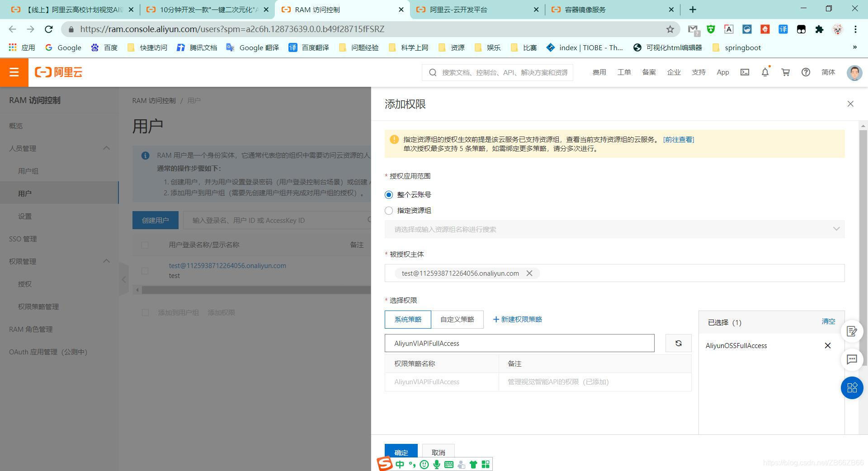Open the user avatar menu
868x471 pixels.
pyautogui.click(x=854, y=72)
